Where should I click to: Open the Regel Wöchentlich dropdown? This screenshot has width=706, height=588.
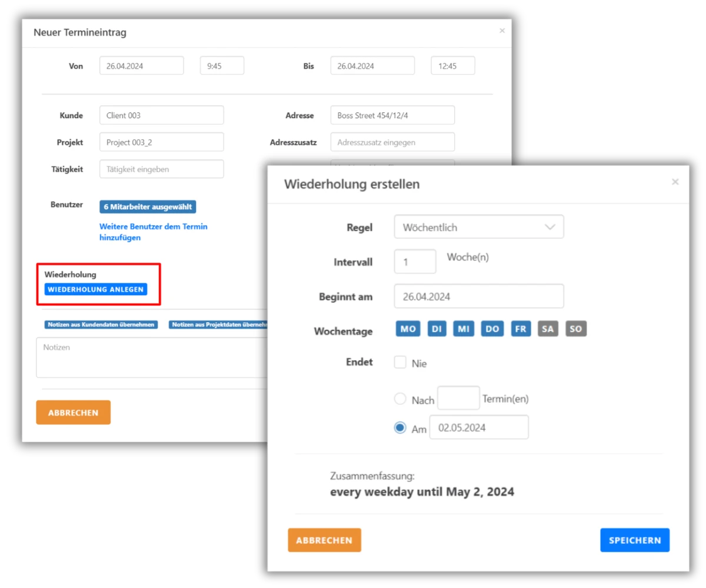[478, 227]
